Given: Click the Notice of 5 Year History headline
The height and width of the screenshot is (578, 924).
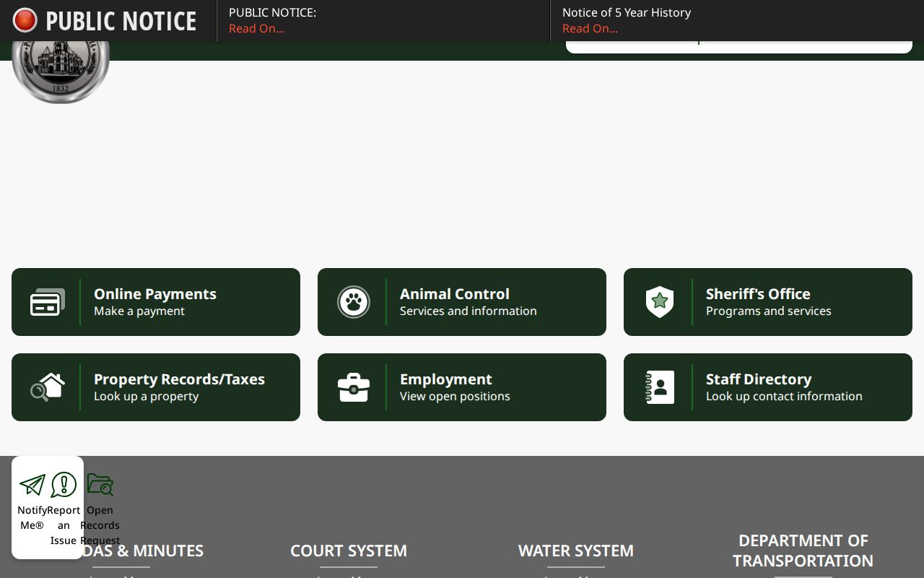Looking at the screenshot, I should pyautogui.click(x=627, y=12).
